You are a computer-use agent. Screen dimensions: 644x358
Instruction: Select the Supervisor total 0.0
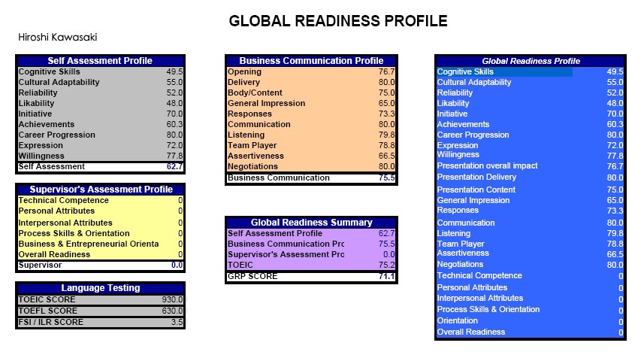[x=177, y=265]
